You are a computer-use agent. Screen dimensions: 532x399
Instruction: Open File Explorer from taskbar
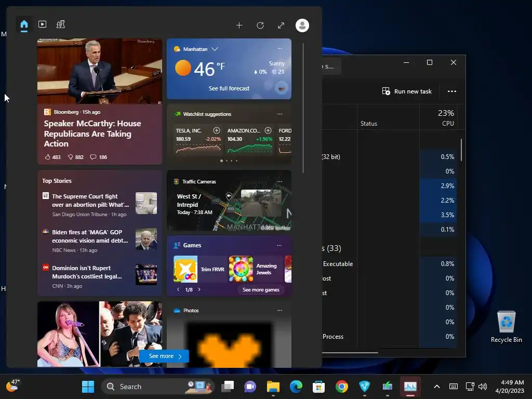(273, 387)
